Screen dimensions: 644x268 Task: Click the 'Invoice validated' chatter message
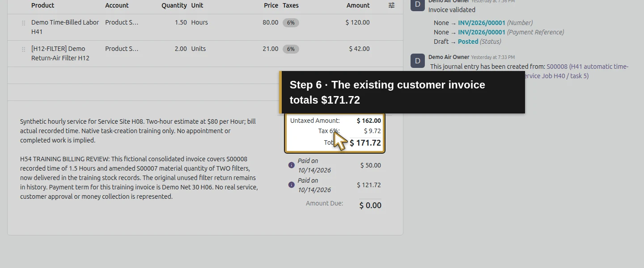click(452, 10)
